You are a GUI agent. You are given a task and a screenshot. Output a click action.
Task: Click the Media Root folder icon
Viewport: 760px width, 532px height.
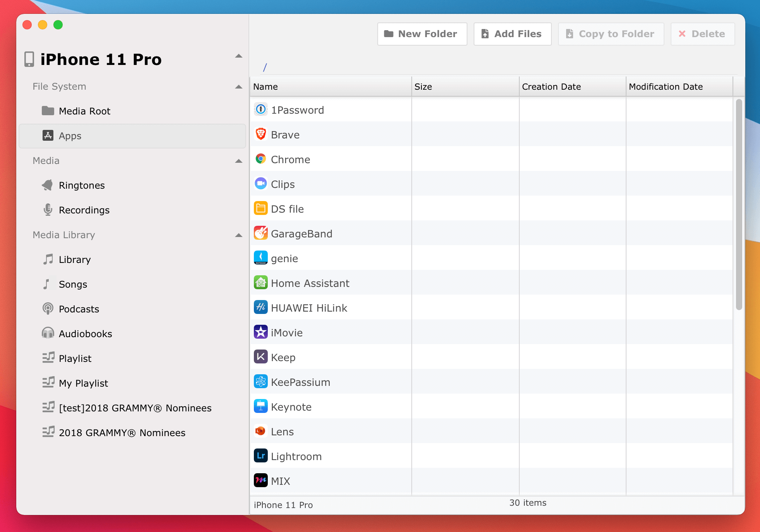pos(48,111)
